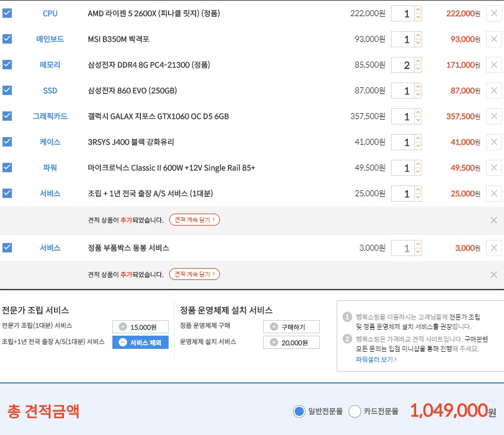504x435 pixels.
Task: Remove the 파워 row using X icon
Action: tap(494, 168)
